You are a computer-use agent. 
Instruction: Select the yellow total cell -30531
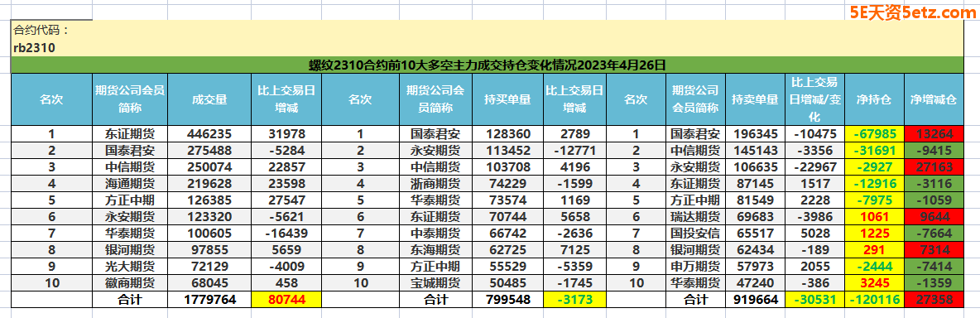point(814,300)
